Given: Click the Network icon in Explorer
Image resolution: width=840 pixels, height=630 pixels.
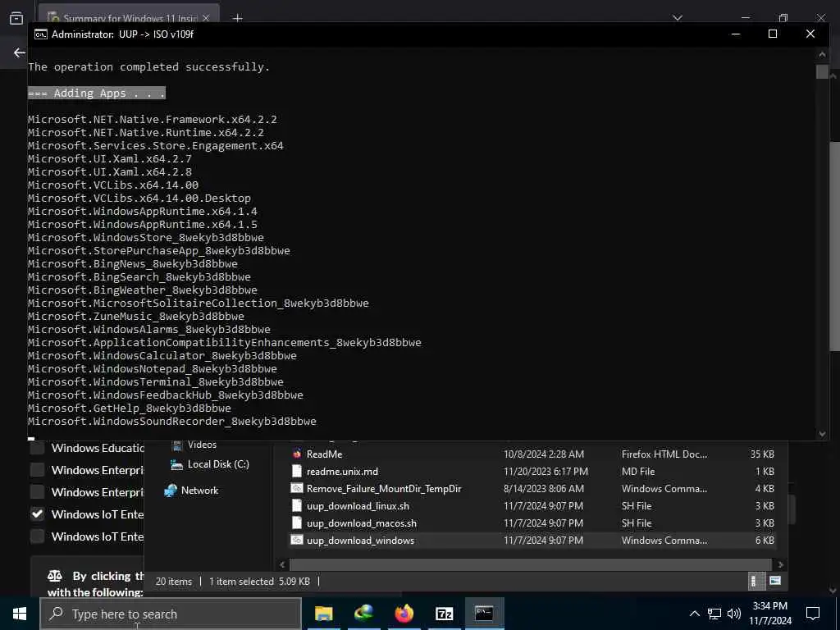Looking at the screenshot, I should (171, 491).
